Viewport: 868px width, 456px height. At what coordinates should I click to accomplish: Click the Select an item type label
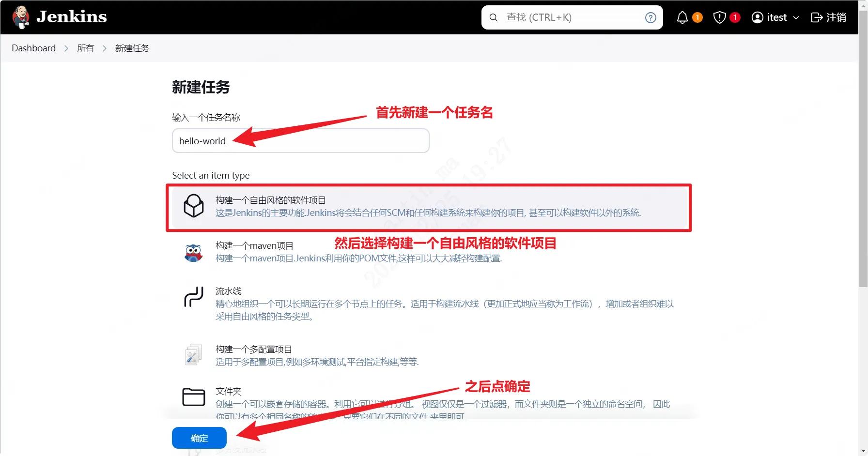point(211,175)
